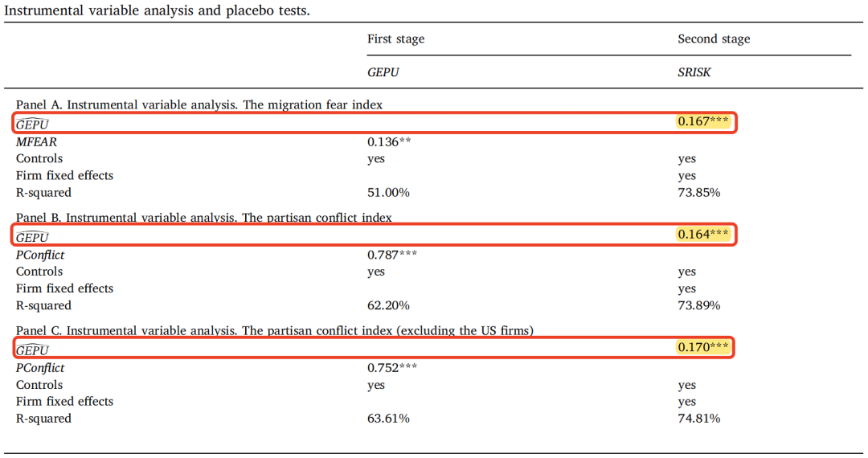Select the GEPU-hat row label in Panel B
868x458 pixels.
point(32,237)
